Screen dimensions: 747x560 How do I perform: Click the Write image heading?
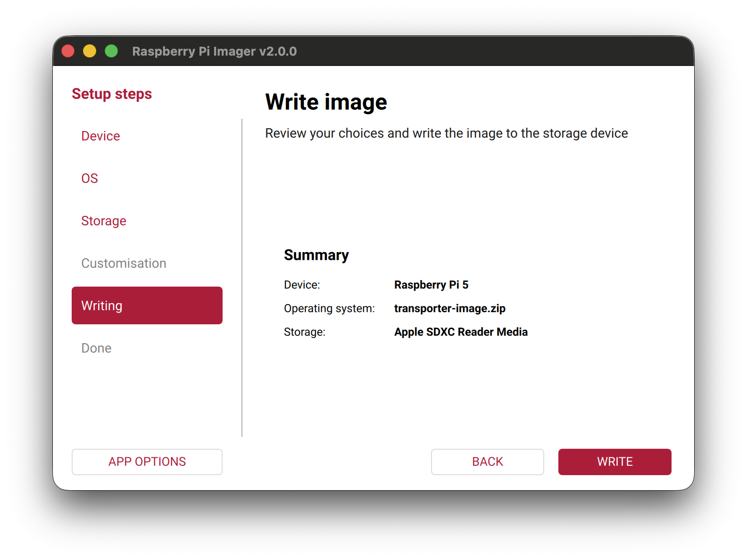326,102
